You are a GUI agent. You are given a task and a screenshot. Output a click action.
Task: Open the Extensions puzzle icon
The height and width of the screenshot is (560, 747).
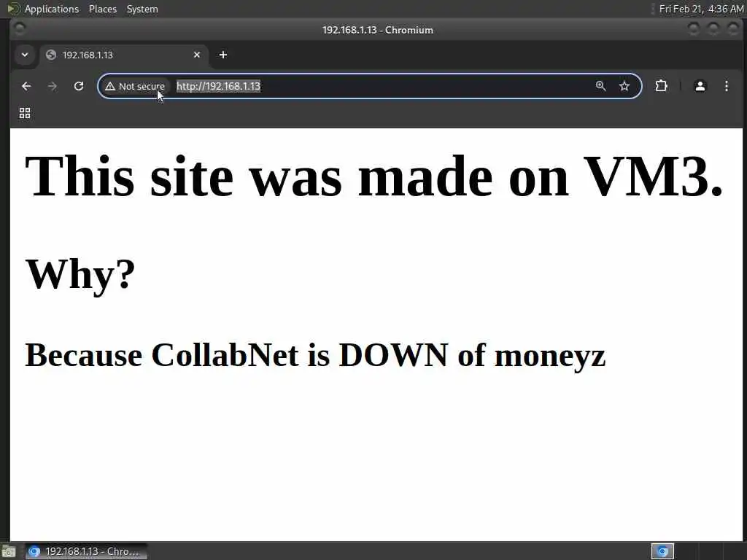click(661, 86)
